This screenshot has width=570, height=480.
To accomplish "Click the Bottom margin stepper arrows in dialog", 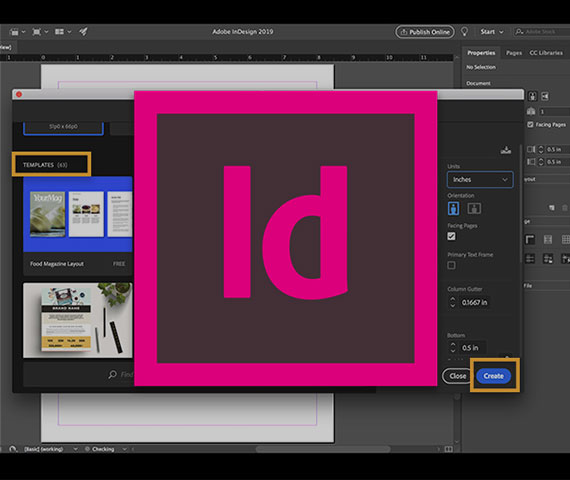I will point(453,348).
